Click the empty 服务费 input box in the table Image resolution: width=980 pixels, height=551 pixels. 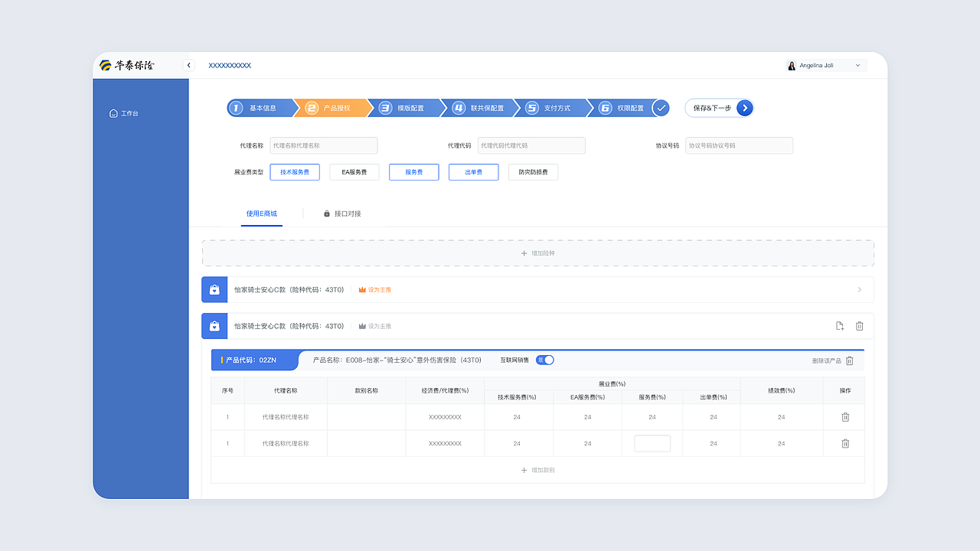pos(652,443)
